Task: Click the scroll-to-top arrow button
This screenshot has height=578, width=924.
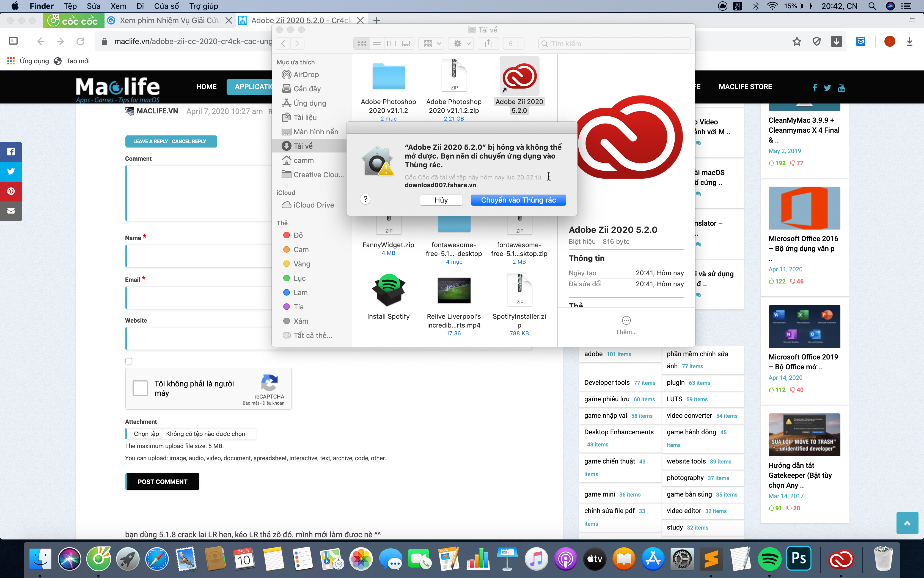Action: [x=907, y=523]
